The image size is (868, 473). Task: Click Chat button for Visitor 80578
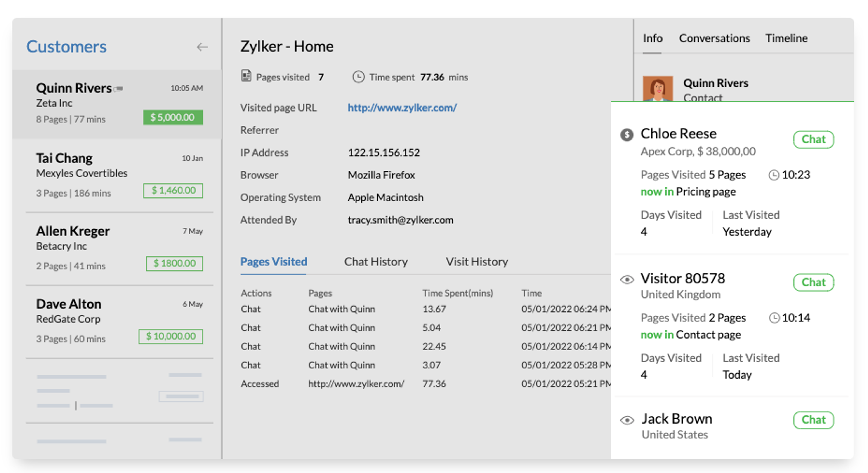tap(814, 282)
